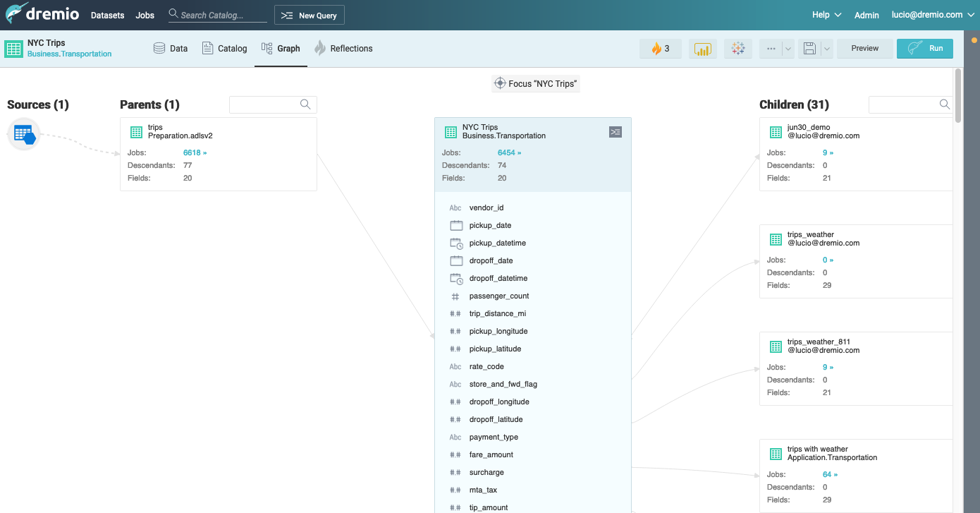Click the SQL query icon on NYC Trips card
980x513 pixels.
pyautogui.click(x=615, y=132)
